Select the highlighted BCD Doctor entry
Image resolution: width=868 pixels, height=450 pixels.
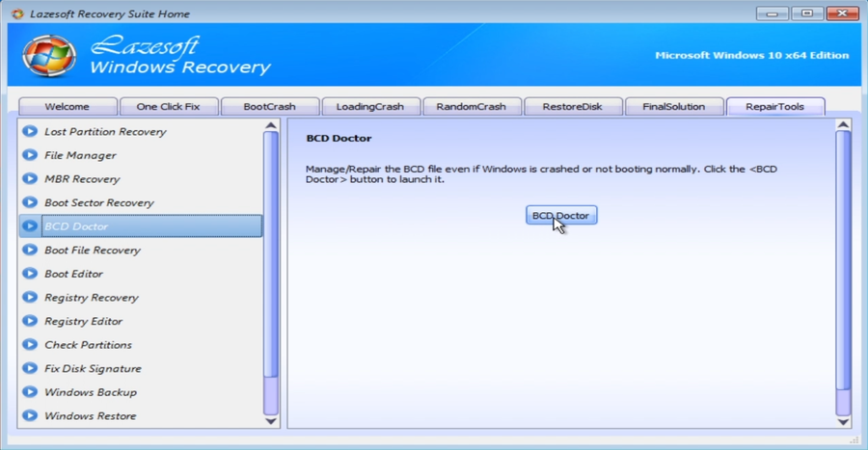pyautogui.click(x=141, y=226)
